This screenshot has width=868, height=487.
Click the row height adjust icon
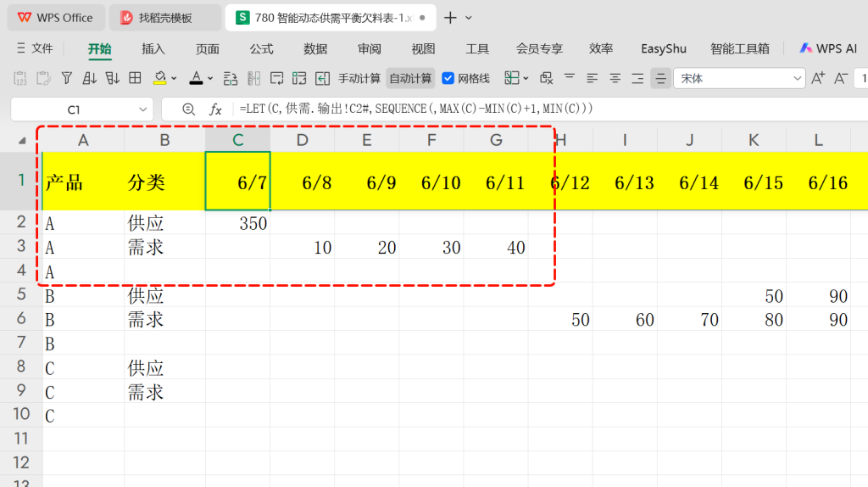coord(231,79)
